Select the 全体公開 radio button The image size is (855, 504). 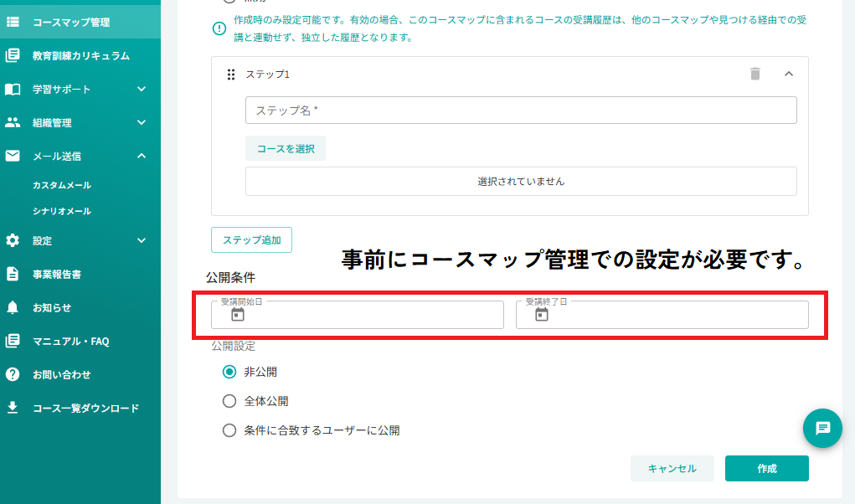click(229, 401)
